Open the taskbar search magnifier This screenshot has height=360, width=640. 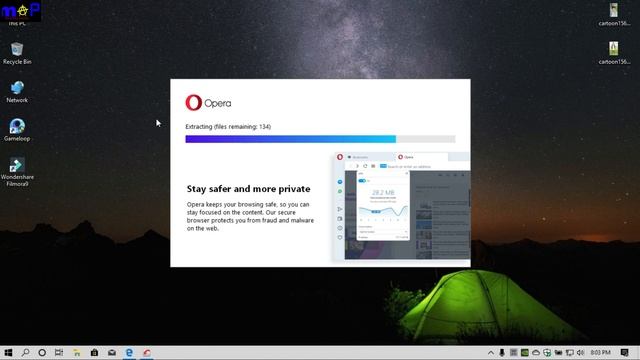(25, 353)
